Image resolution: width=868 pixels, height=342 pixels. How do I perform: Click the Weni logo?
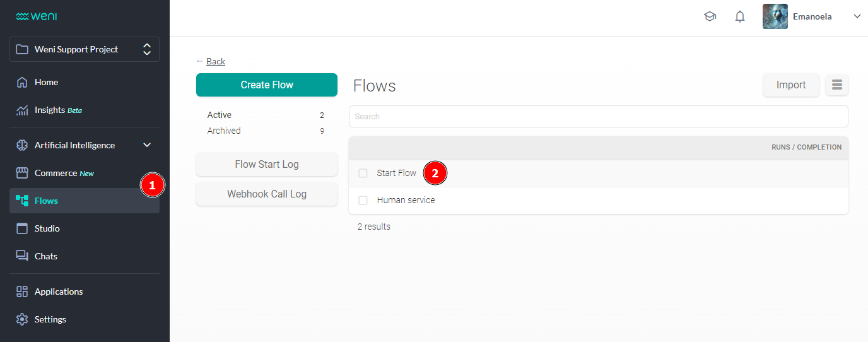[x=36, y=16]
